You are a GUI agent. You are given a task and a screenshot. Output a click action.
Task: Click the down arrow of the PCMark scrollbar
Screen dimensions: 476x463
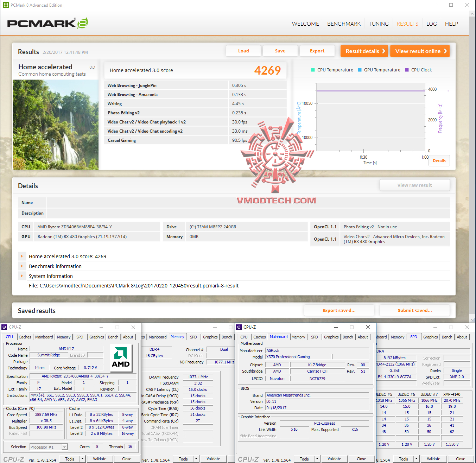[472, 320]
